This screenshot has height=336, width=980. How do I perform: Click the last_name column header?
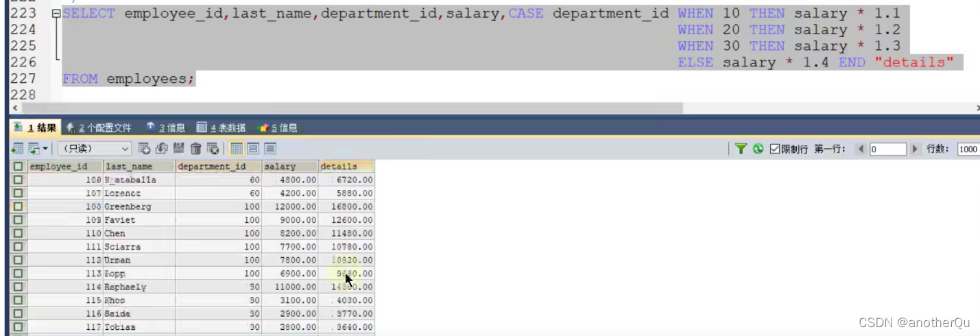pos(139,166)
